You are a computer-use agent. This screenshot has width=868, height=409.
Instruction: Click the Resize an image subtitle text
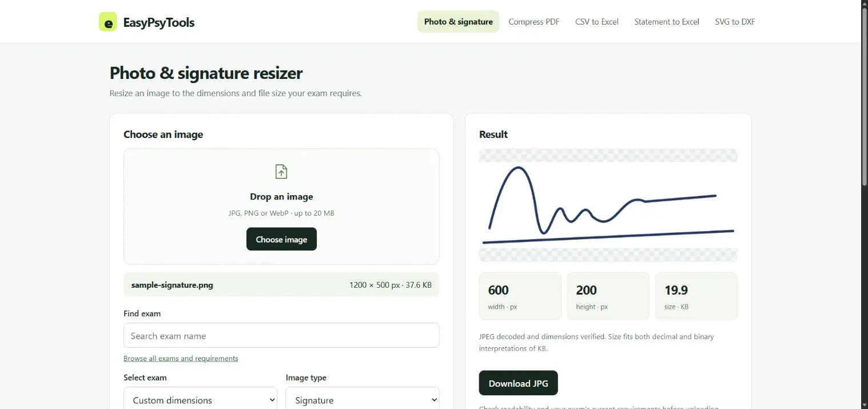236,93
